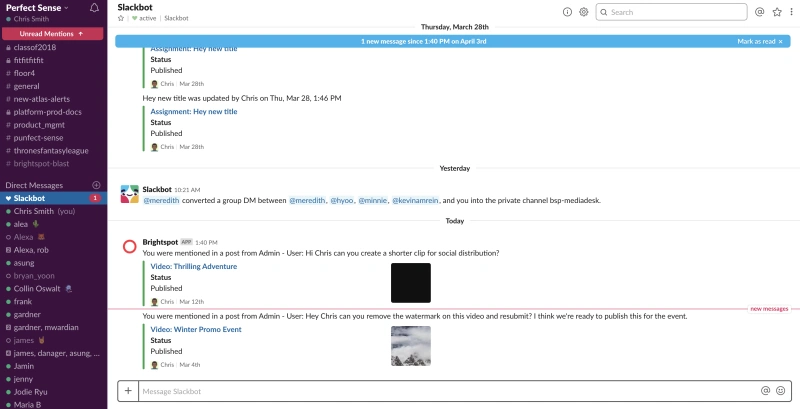Image resolution: width=800 pixels, height=409 pixels.
Task: Click the @hyoo mention
Action: tap(341, 200)
